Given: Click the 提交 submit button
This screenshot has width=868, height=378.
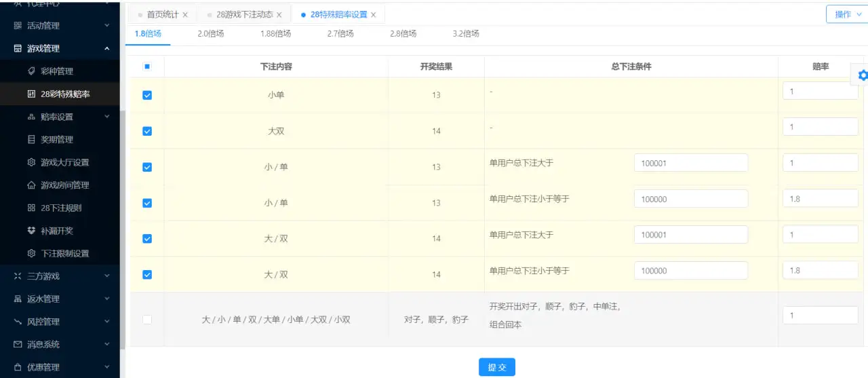Looking at the screenshot, I should (496, 367).
